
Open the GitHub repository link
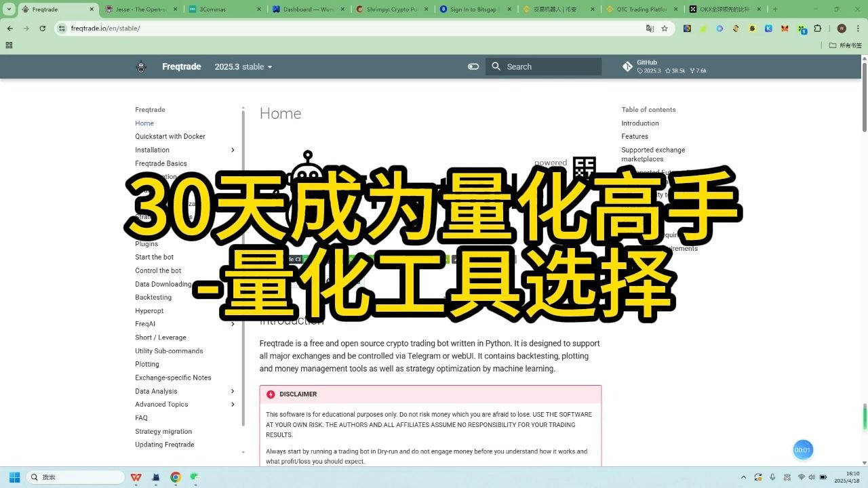(665, 66)
